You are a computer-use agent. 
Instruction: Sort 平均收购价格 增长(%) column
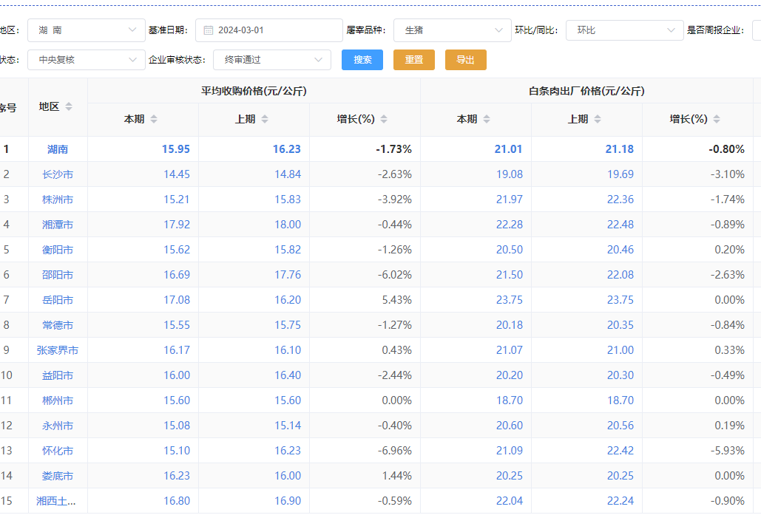pyautogui.click(x=383, y=119)
